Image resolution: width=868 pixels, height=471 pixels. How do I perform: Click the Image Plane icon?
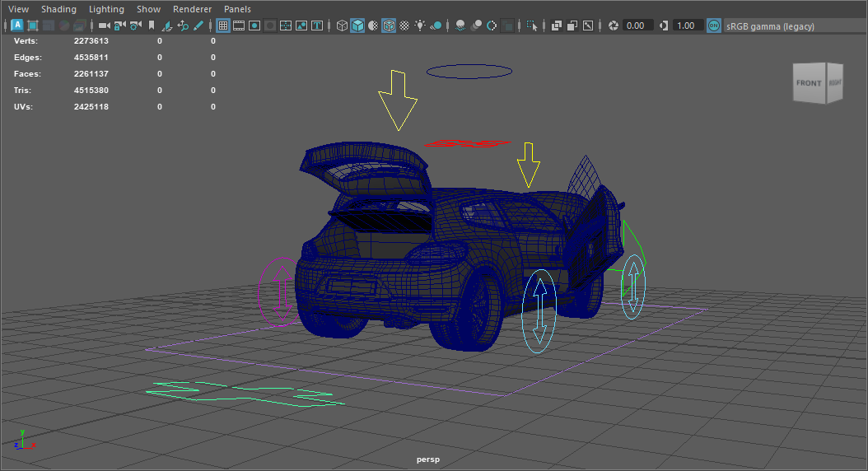167,26
